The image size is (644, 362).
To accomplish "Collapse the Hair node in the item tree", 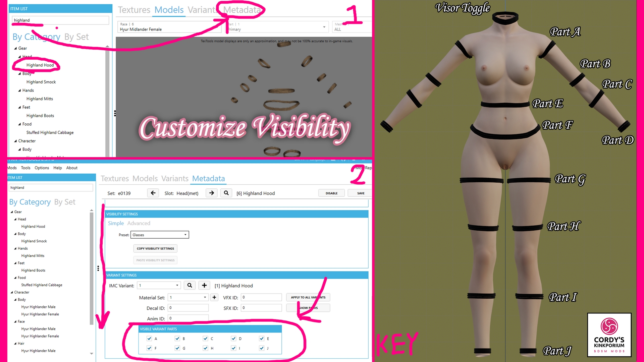I will (15, 344).
